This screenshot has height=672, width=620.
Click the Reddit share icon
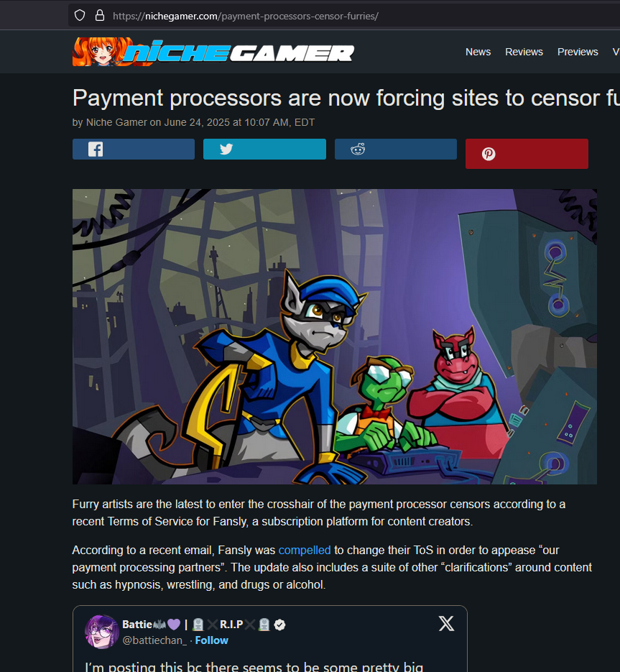tap(358, 149)
